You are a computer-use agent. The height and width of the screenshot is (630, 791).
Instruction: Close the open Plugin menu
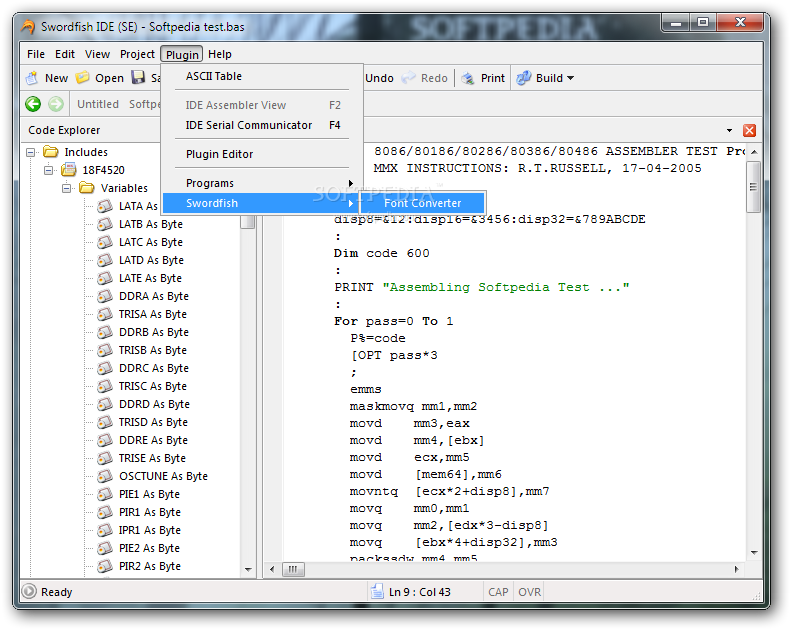click(182, 54)
